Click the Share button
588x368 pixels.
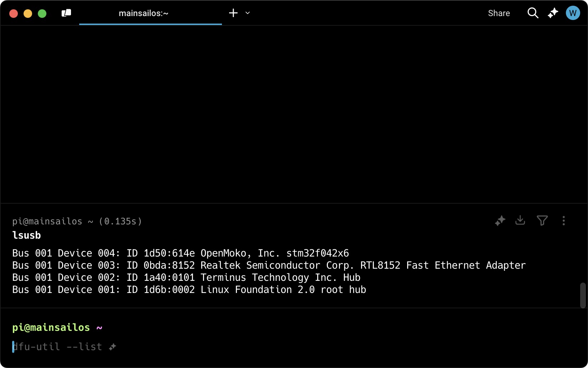[499, 13]
